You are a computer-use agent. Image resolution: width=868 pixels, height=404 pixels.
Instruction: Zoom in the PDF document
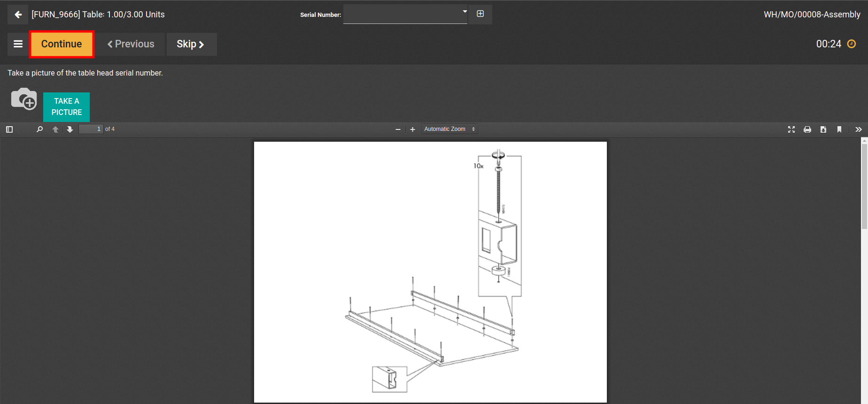(412, 130)
